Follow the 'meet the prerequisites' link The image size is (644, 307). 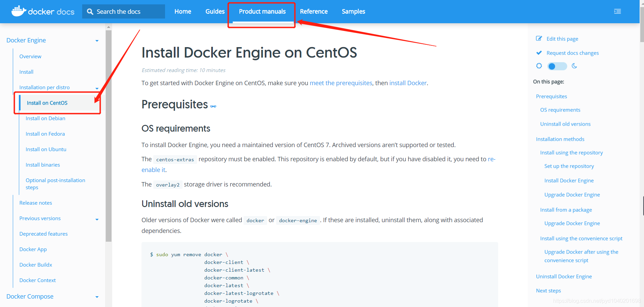tap(341, 83)
